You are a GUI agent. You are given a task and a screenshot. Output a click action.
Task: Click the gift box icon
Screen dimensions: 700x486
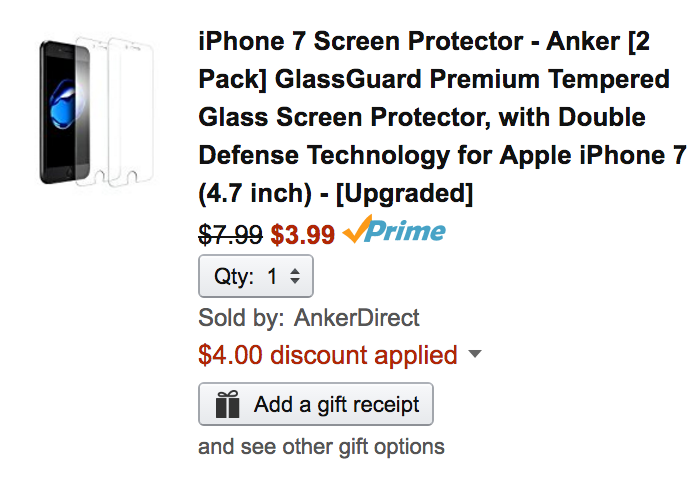[229, 405]
